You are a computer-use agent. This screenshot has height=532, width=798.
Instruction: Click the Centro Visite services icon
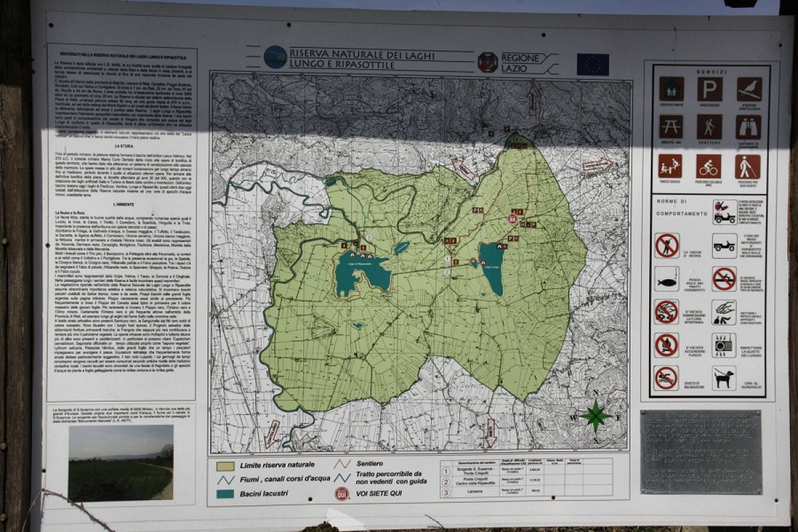[x=671, y=88]
